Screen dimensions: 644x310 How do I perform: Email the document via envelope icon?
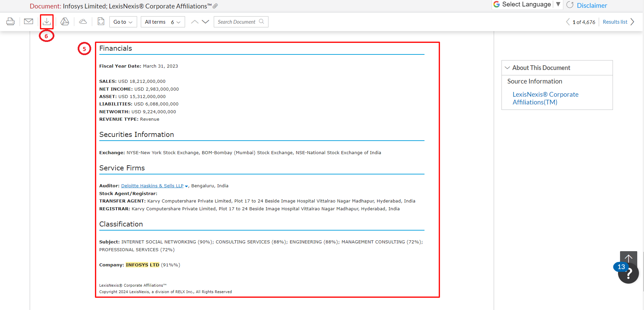(x=29, y=22)
